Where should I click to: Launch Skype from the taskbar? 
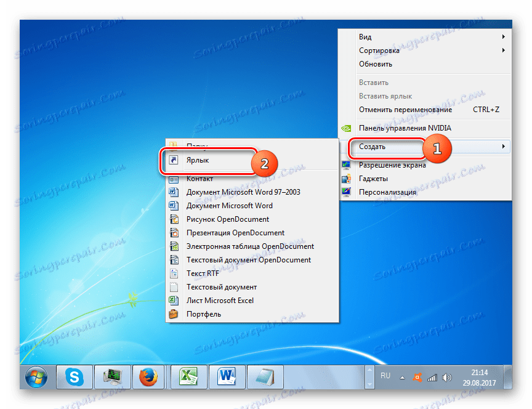75,377
